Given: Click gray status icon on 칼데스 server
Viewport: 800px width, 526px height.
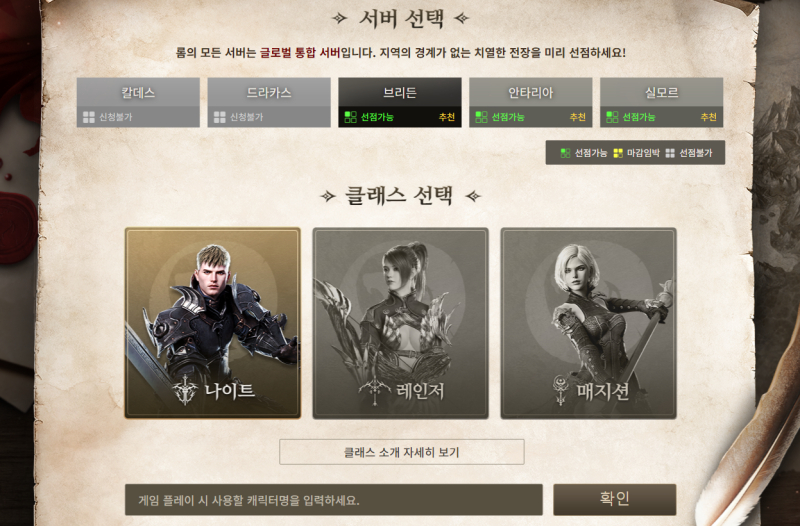Looking at the screenshot, I should 89,117.
